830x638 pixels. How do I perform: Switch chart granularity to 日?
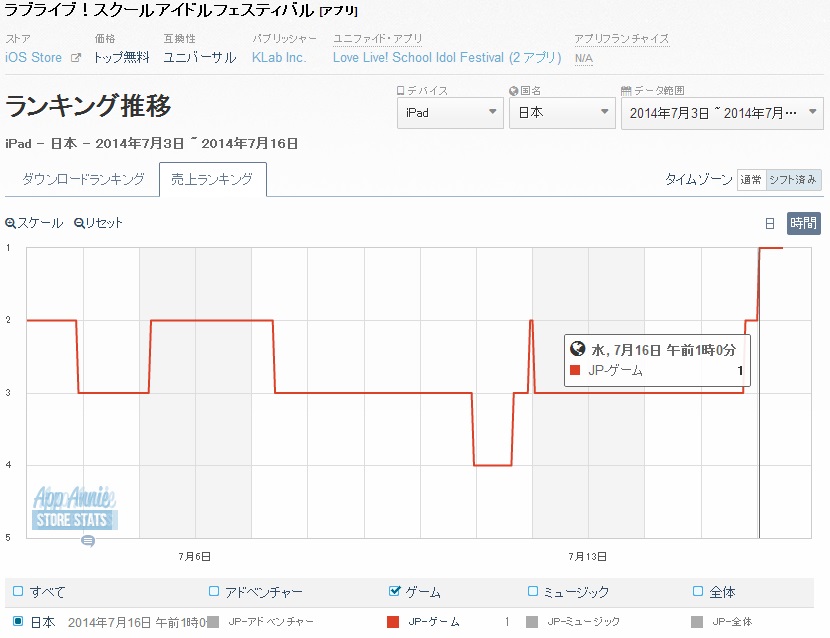[770, 223]
